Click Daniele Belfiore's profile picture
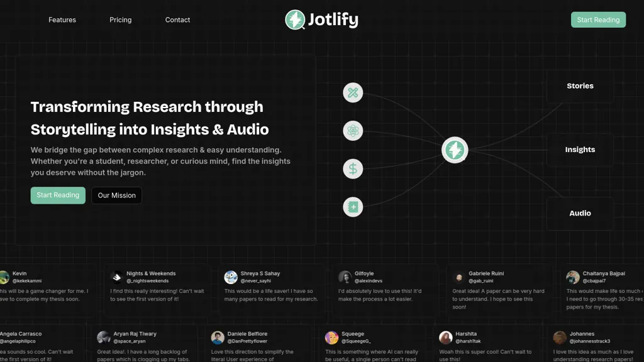644x362 pixels. tap(218, 337)
